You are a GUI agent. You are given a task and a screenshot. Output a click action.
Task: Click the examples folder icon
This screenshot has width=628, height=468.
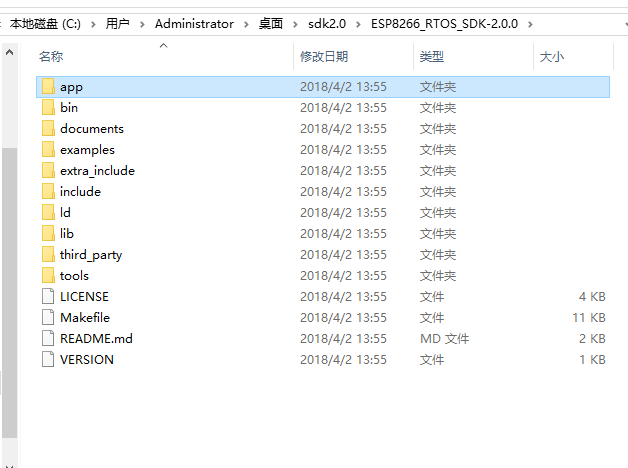pos(48,149)
